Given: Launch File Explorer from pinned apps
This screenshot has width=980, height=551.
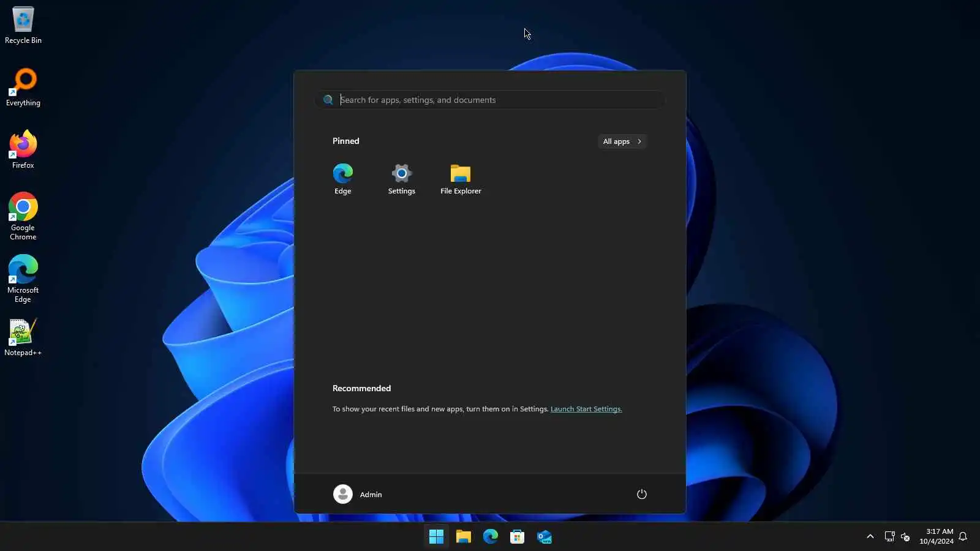Looking at the screenshot, I should (x=461, y=179).
